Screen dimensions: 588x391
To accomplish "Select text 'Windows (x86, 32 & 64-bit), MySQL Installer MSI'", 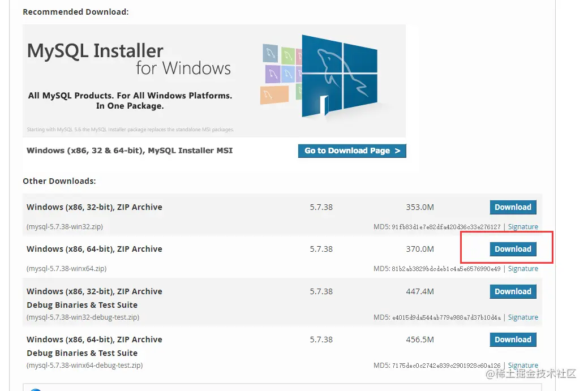I will click(130, 151).
